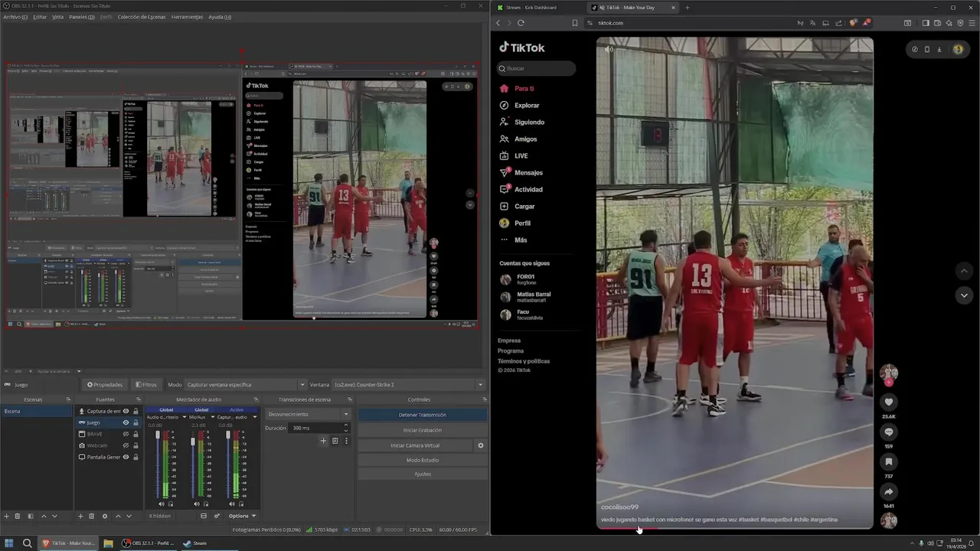The image size is (980, 551).
Task: Hide the Pantalla General source eye
Action: [x=126, y=457]
